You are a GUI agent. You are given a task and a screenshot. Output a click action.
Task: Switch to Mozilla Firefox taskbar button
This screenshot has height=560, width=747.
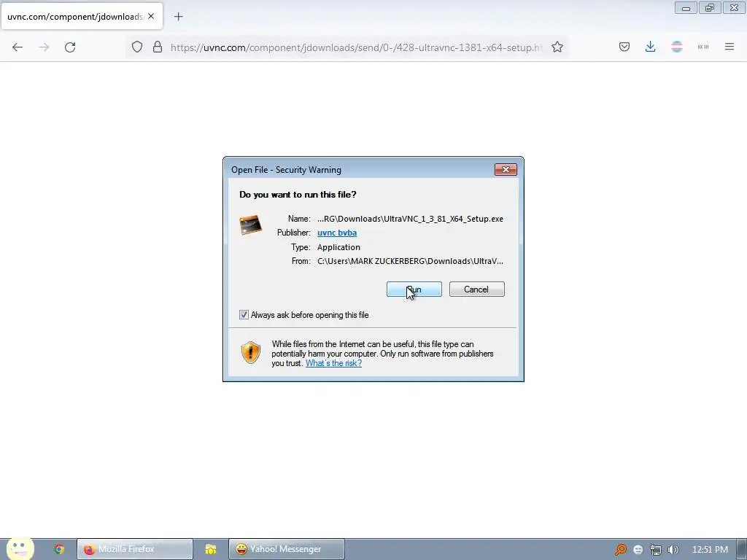click(135, 549)
